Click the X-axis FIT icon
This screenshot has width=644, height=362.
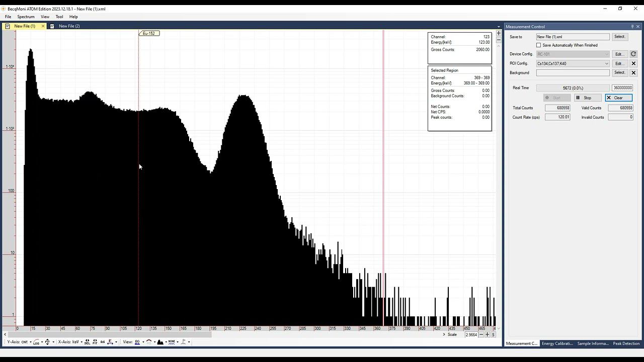click(95, 342)
